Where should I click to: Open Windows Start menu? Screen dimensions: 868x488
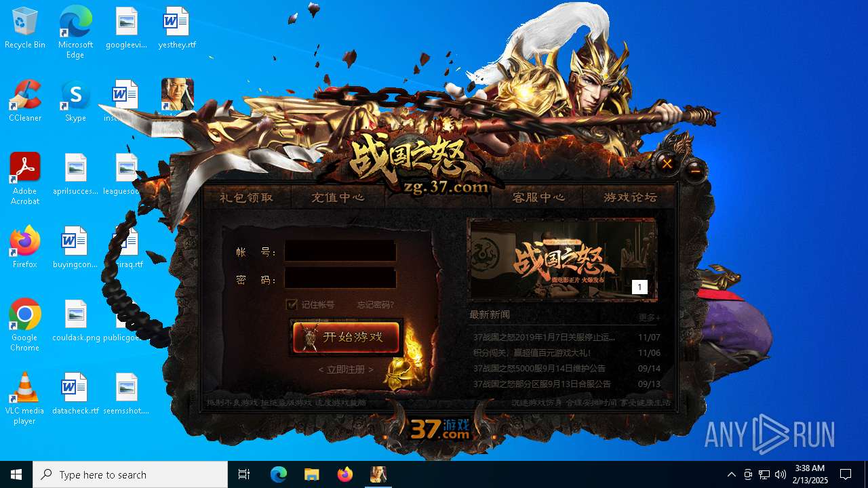[16, 474]
